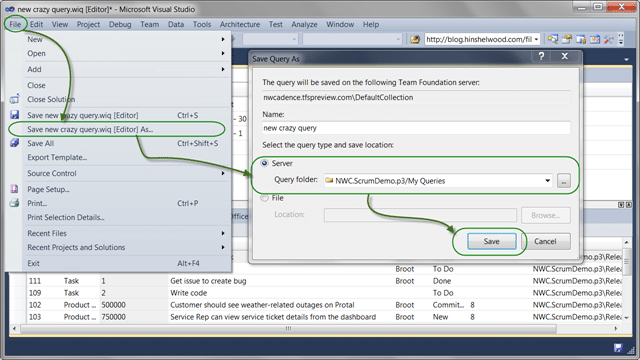Click the tools wrench icon on toolbar
The height and width of the screenshot is (360, 640).
pyautogui.click(x=609, y=39)
